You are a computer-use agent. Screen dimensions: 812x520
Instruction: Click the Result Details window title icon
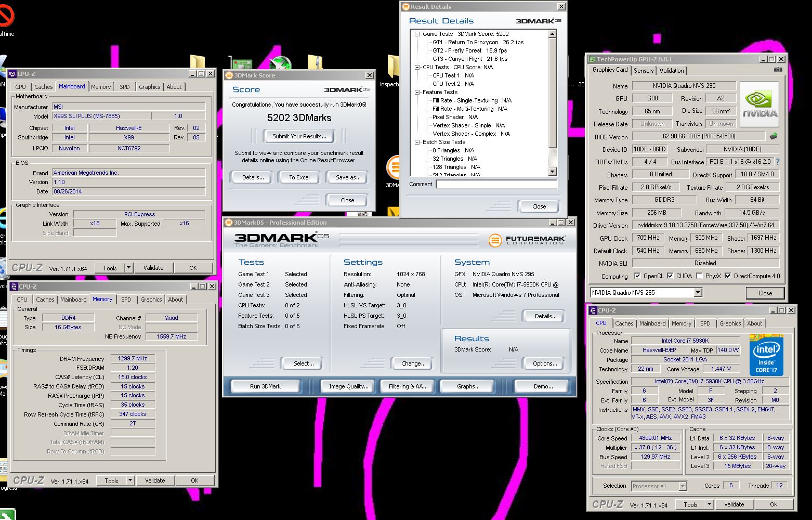click(x=406, y=7)
